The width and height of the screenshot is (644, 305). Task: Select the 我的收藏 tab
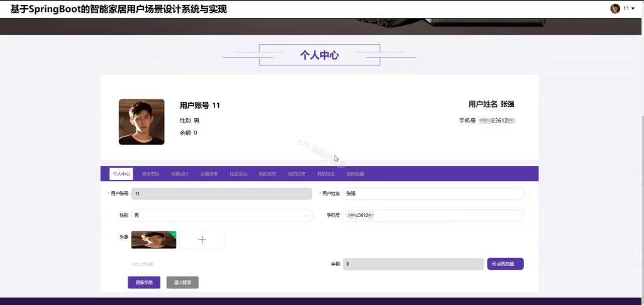click(x=355, y=174)
